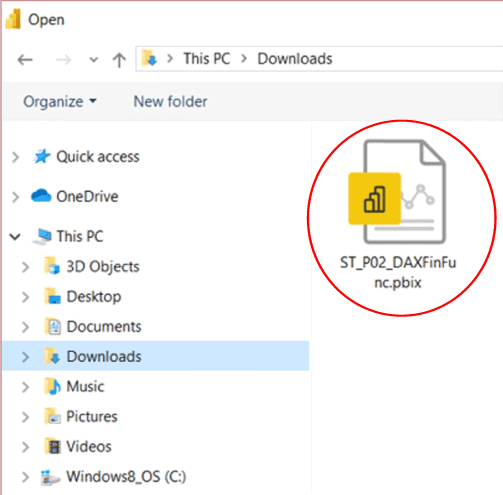The image size is (503, 495).
Task: Select OneDrive in the sidebar
Action: click(87, 196)
